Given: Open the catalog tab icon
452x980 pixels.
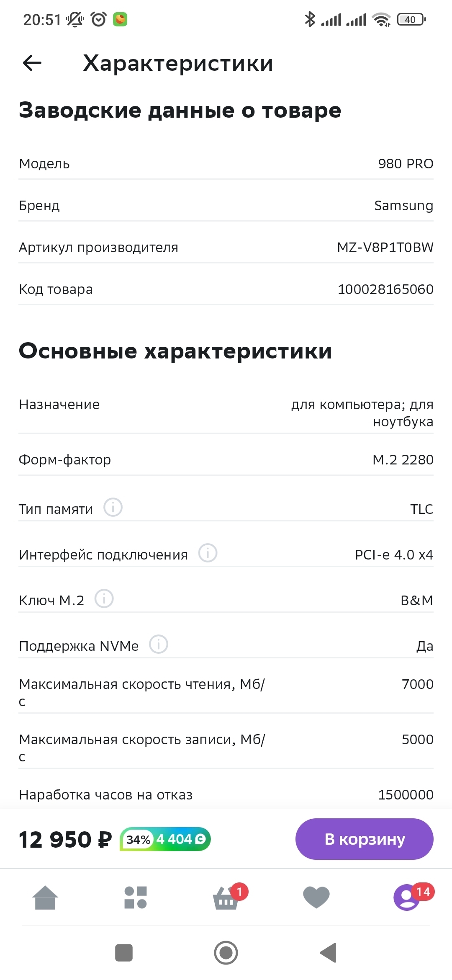Looking at the screenshot, I should point(136,898).
